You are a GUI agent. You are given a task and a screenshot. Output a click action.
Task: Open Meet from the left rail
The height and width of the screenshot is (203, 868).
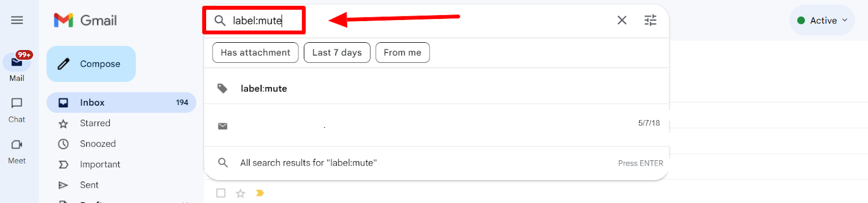pyautogui.click(x=17, y=152)
